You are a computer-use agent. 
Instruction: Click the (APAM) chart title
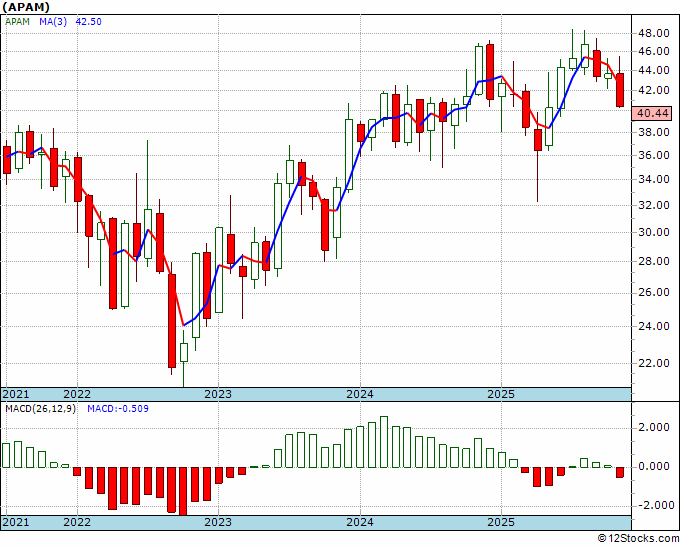coord(26,7)
